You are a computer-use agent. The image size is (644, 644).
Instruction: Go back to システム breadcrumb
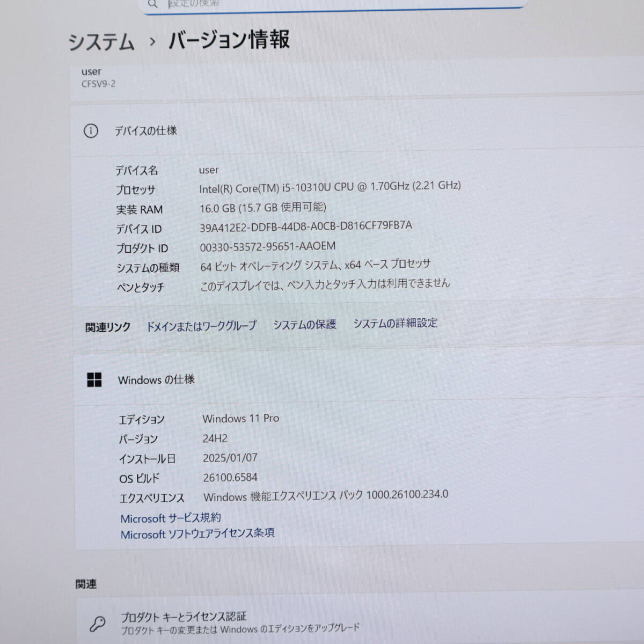point(101,42)
